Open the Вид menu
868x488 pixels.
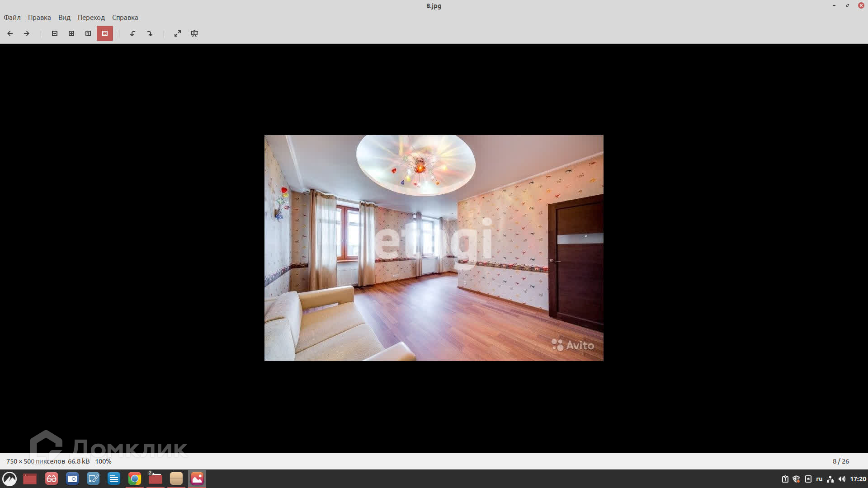coord(64,18)
